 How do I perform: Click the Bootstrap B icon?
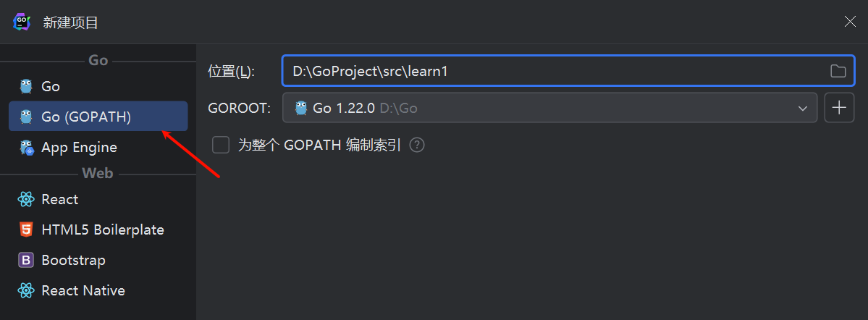pyautogui.click(x=26, y=260)
